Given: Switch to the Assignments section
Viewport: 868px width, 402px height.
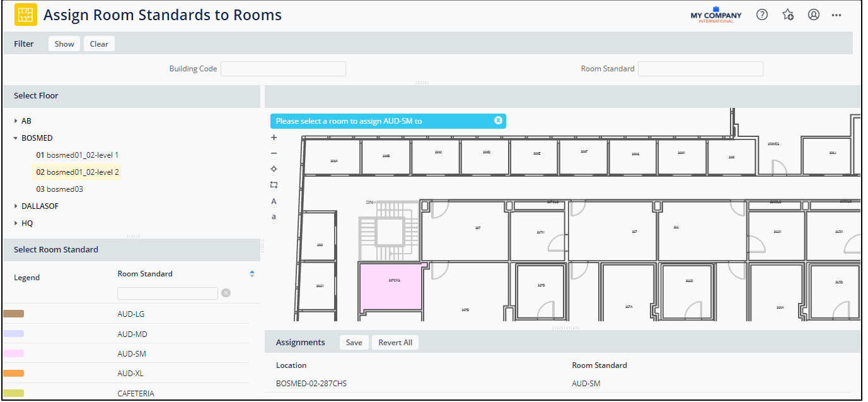Looking at the screenshot, I should coord(300,342).
